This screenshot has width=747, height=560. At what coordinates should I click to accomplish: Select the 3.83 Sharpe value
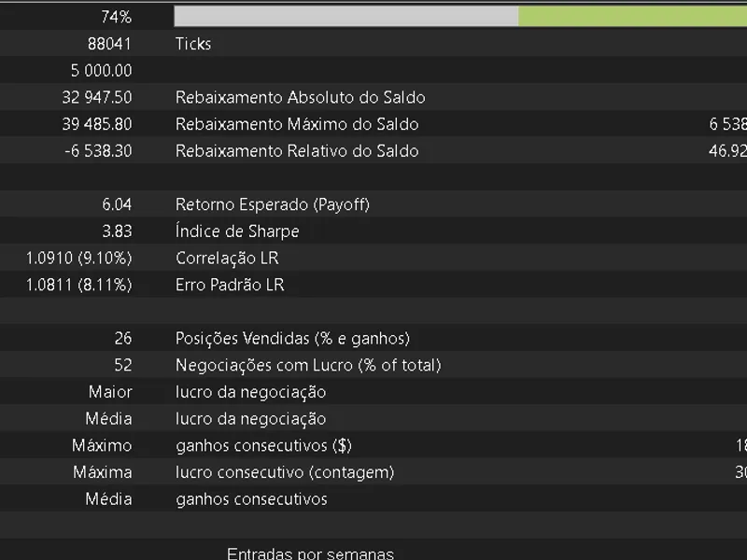click(117, 231)
